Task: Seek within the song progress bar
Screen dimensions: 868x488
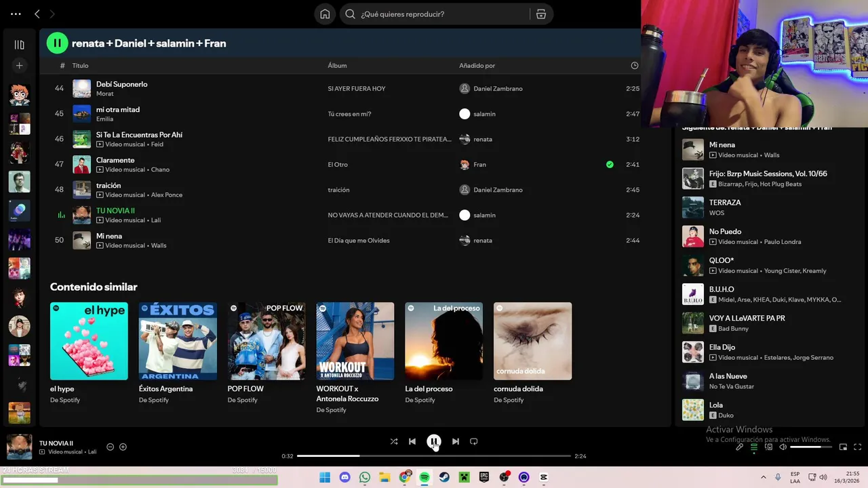Action: (x=434, y=456)
